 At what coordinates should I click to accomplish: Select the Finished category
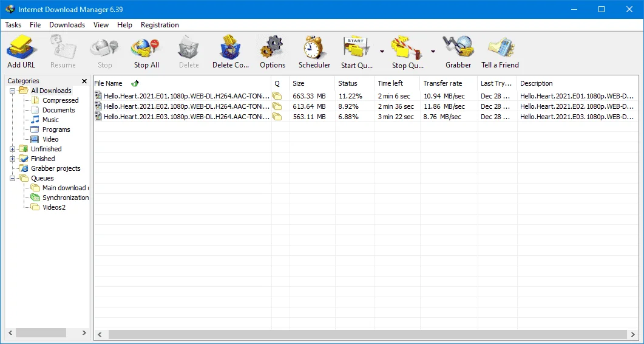click(42, 159)
